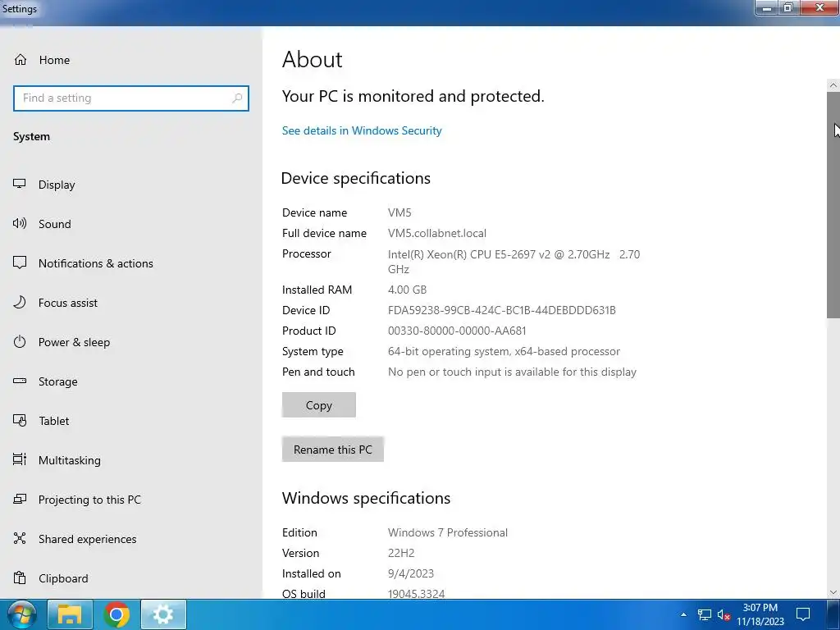Screen dimensions: 840x630
Task: Open the Action Center notification icon
Action: click(x=802, y=614)
